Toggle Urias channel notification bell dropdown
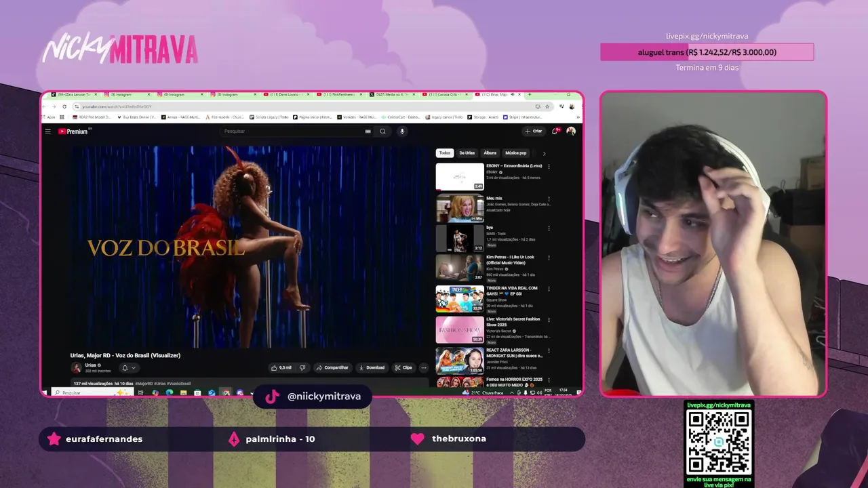The height and width of the screenshot is (488, 868). tap(128, 368)
